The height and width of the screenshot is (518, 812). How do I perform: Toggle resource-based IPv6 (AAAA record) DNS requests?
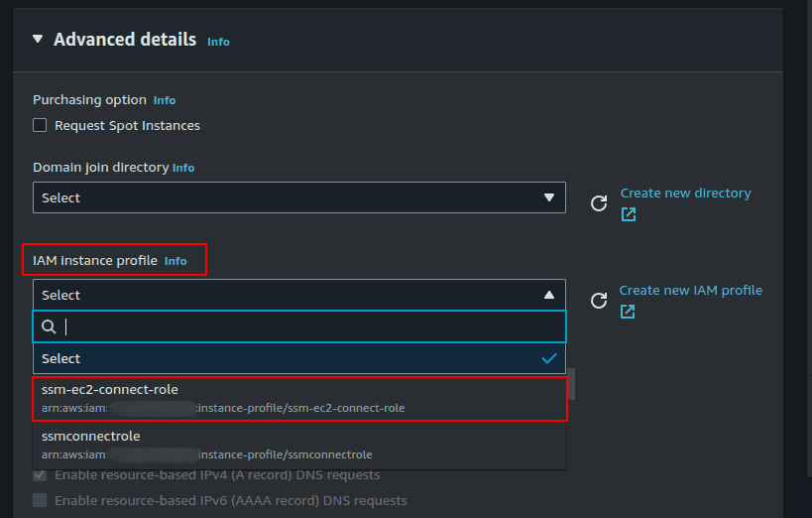(x=40, y=501)
